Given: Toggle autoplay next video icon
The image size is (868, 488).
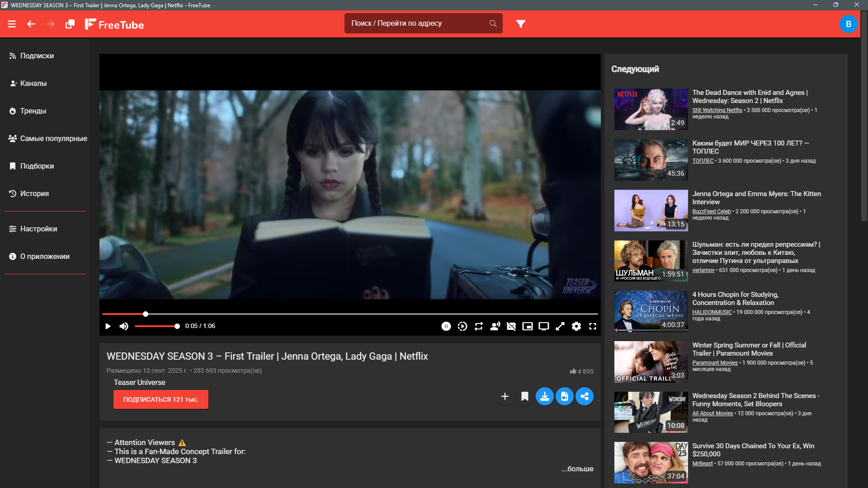Looking at the screenshot, I should click(x=462, y=326).
